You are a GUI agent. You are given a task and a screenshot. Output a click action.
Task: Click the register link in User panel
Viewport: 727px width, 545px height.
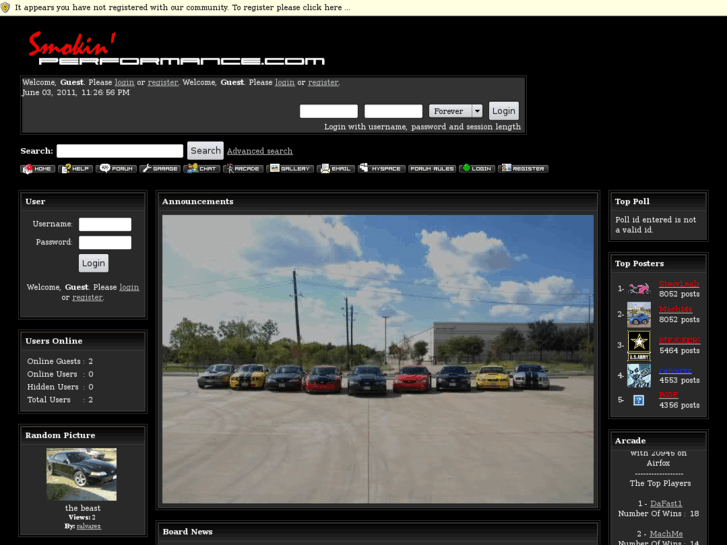click(88, 297)
